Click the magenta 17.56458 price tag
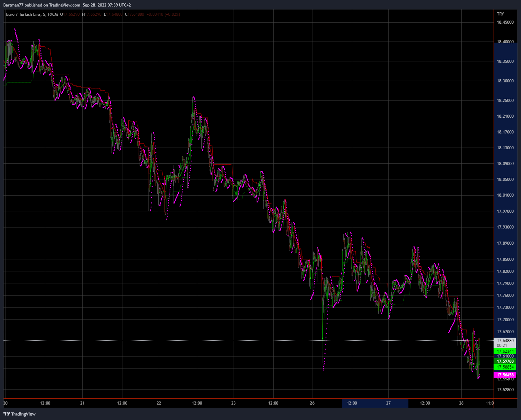 point(505,375)
